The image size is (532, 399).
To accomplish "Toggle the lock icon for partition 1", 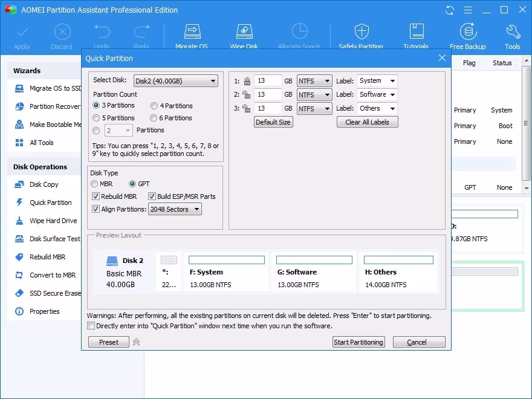I will (247, 81).
